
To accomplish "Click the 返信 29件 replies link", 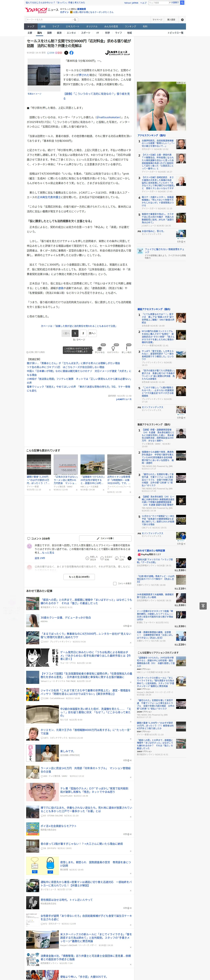I will click(40, 558).
